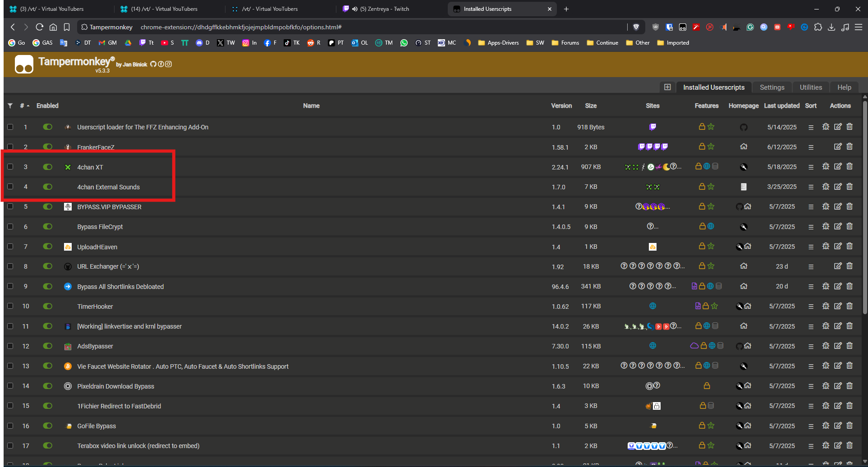This screenshot has width=868, height=467.
Task: Expand the Apps-Drivers bookmarks folder
Action: click(498, 43)
